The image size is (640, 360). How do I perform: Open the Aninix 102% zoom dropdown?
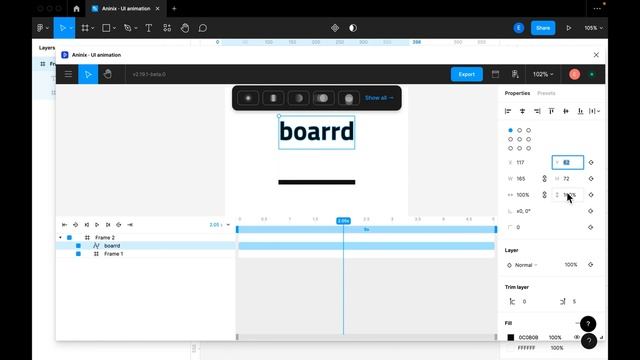(543, 74)
